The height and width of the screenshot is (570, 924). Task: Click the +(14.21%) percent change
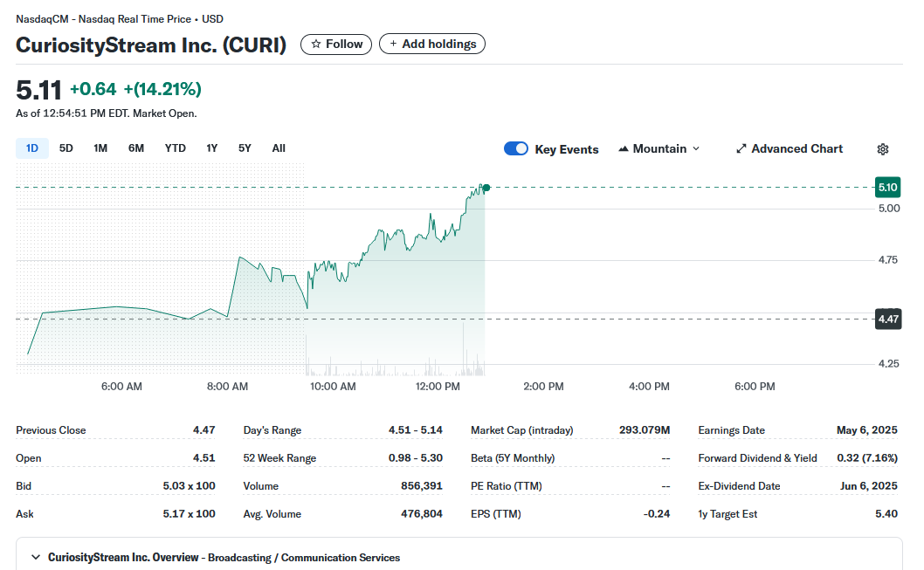[x=162, y=89]
